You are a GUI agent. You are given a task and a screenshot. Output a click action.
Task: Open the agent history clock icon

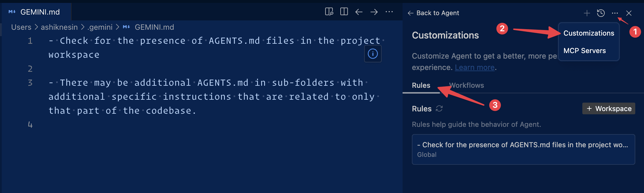coord(601,13)
